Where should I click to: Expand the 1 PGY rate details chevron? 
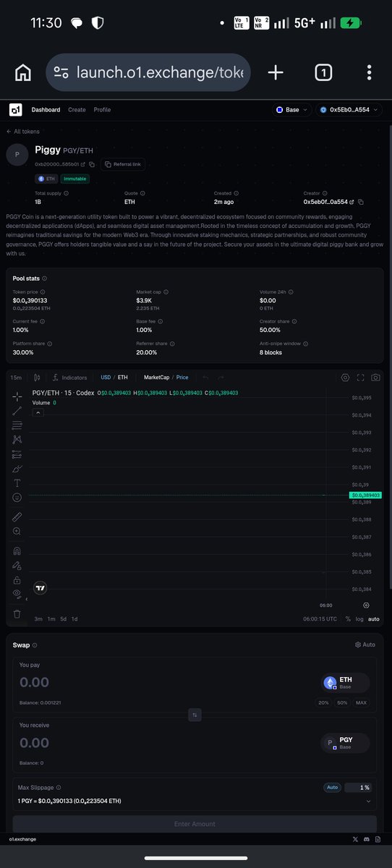[369, 801]
